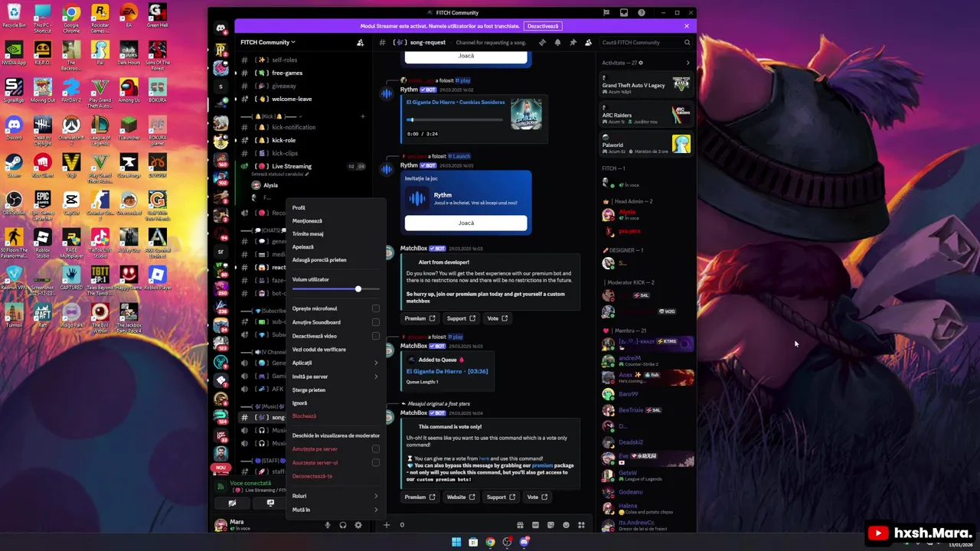
Task: Open the emoji picker icon
Action: (x=566, y=525)
